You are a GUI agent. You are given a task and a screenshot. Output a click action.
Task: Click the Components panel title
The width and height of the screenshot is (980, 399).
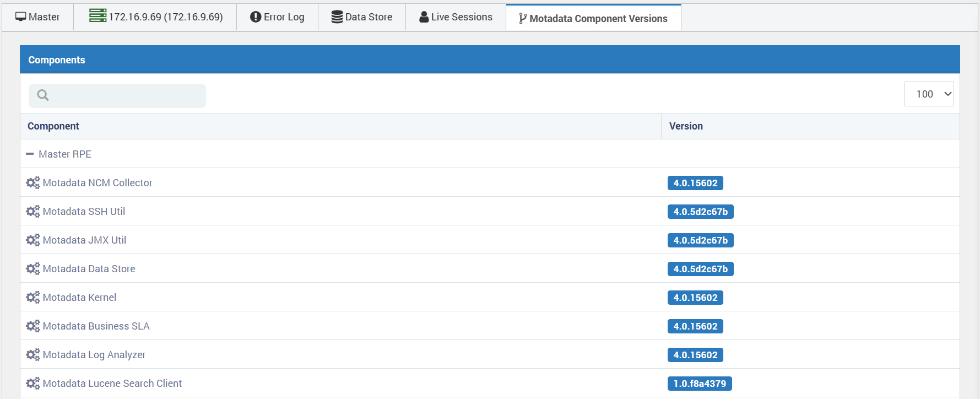click(x=57, y=60)
